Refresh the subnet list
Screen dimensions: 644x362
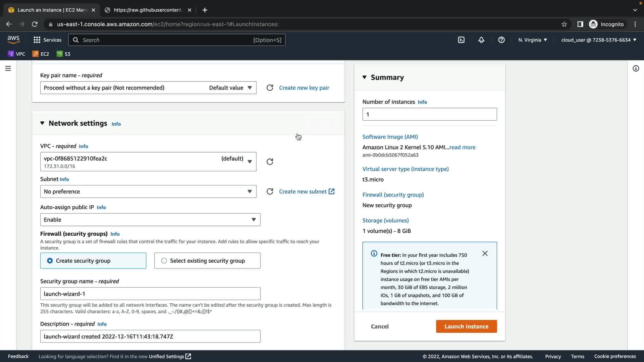pos(270,191)
